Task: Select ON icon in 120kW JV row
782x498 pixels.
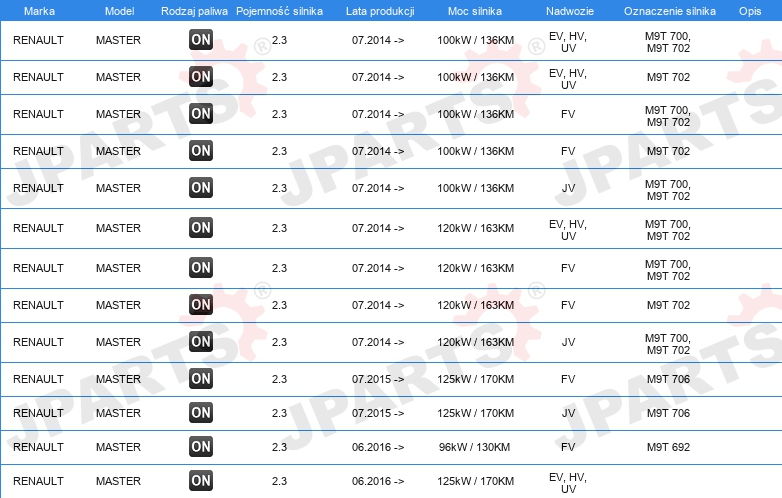Action: pyautogui.click(x=201, y=342)
